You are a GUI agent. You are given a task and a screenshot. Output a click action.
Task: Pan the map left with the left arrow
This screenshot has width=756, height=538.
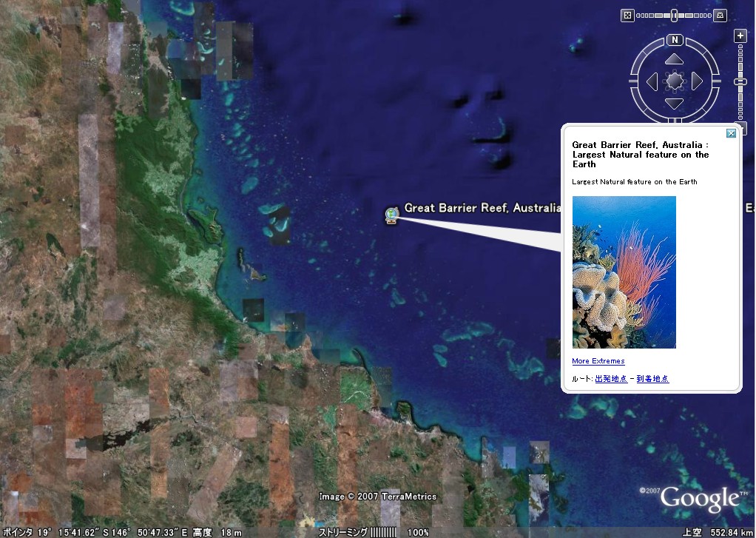coord(652,81)
